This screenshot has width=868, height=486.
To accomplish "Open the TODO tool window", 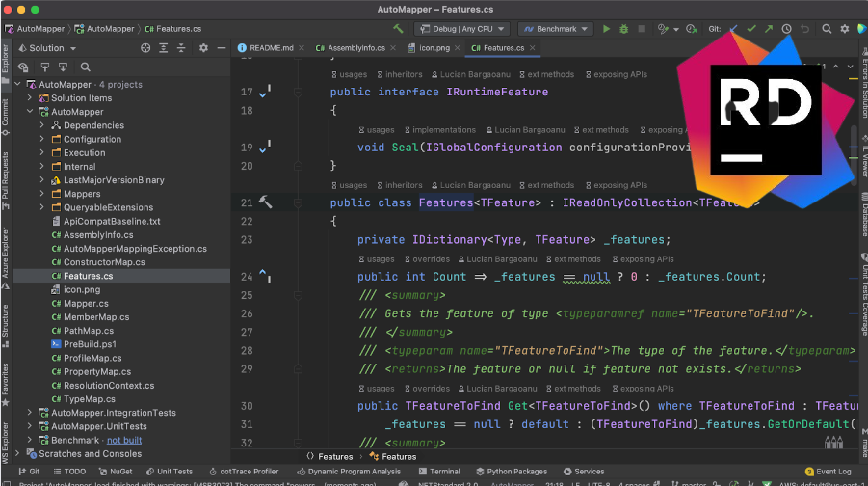I will [69, 472].
